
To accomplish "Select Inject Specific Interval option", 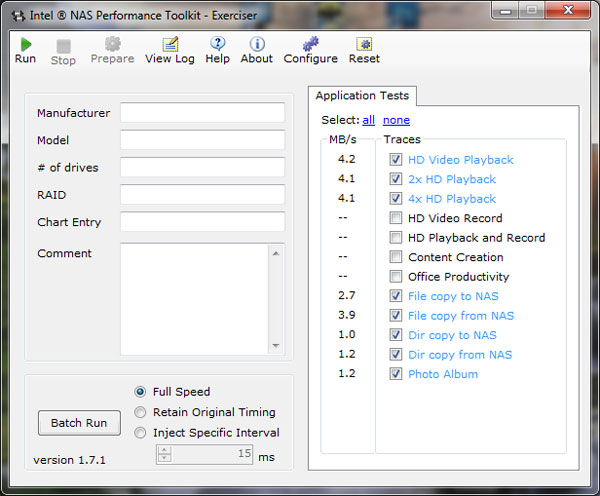I will 140,433.
